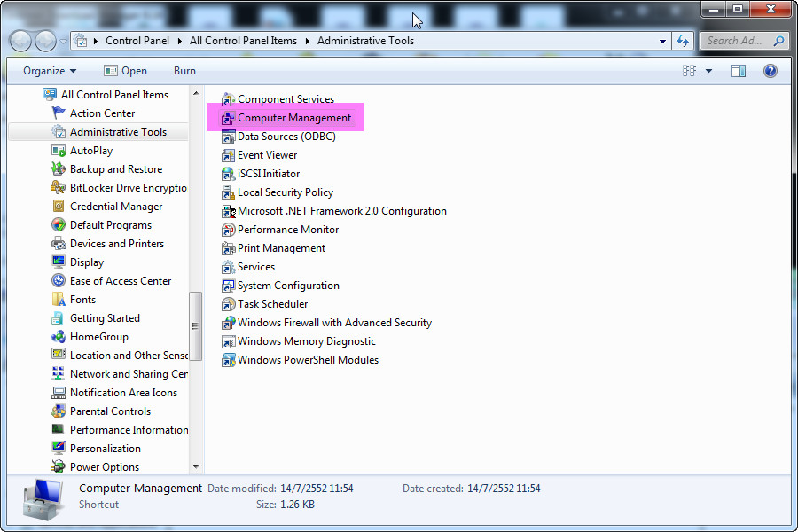Click the Computer Management details pane thumbnail
Screen dimensions: 798x532
tap(43, 499)
